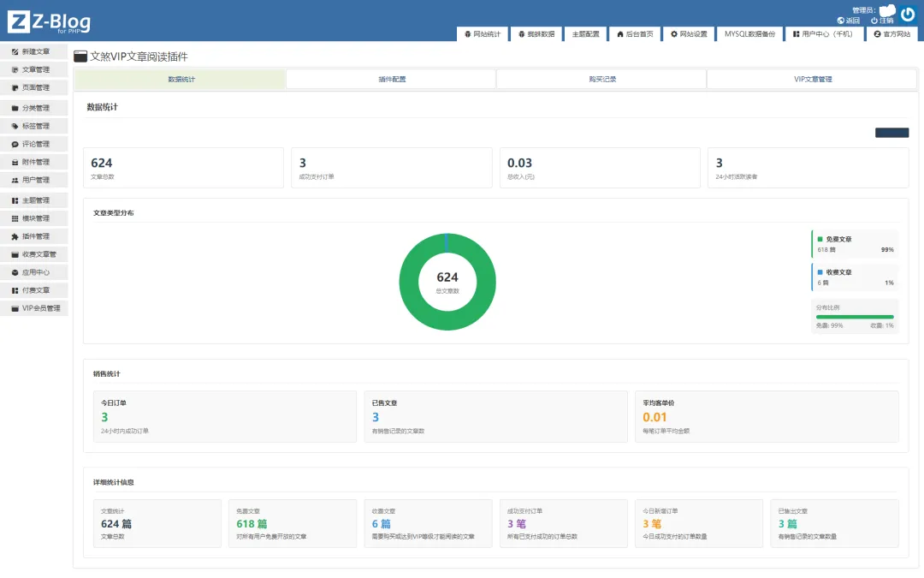The image size is (924, 578).
Task: Click the power icon at top right
Action: tap(908, 15)
